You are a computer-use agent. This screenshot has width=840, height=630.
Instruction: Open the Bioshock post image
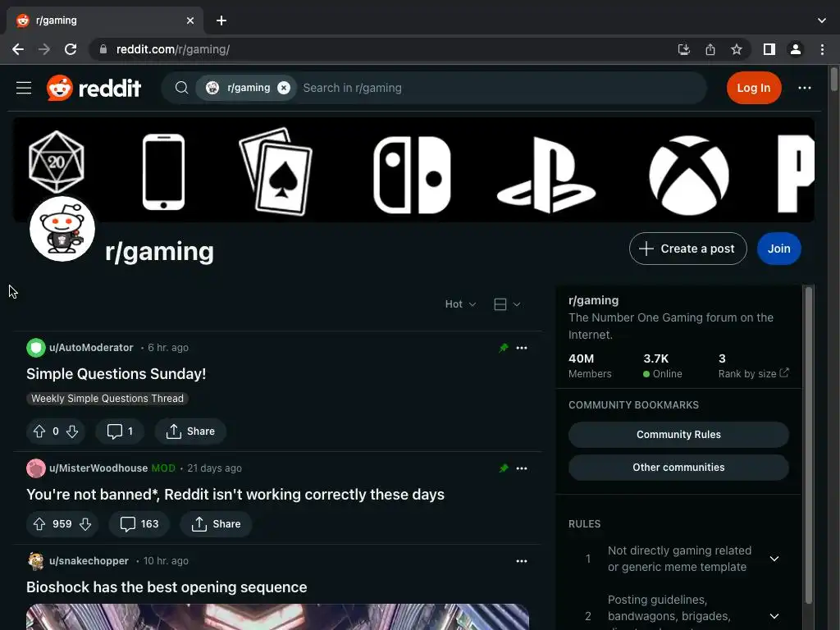pos(277,617)
